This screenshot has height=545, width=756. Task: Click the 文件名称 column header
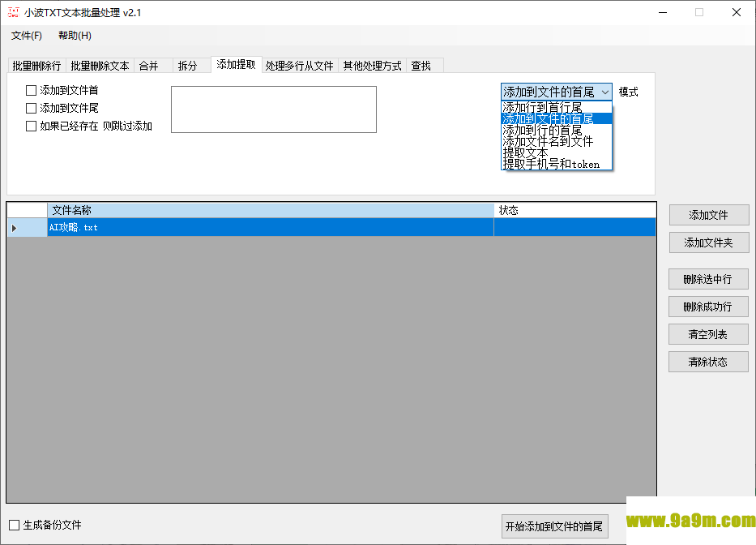click(271, 211)
